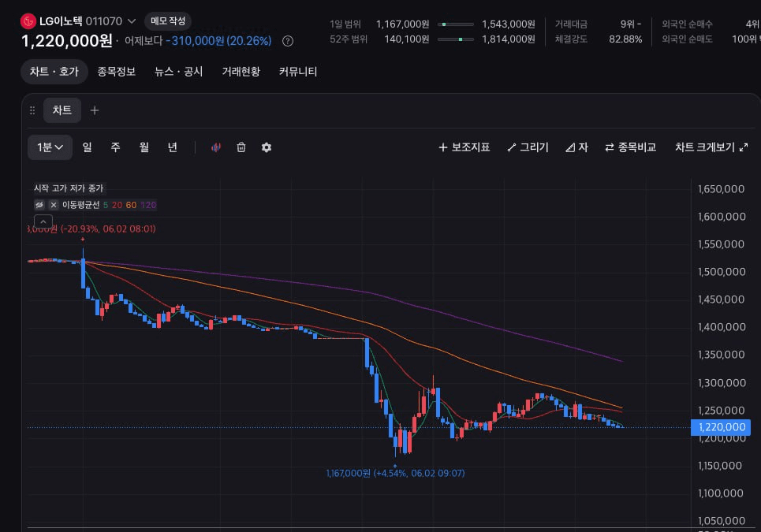Viewport: 761px width, 532px height.
Task: Open the 1분 interval dropdown
Action: (x=50, y=147)
